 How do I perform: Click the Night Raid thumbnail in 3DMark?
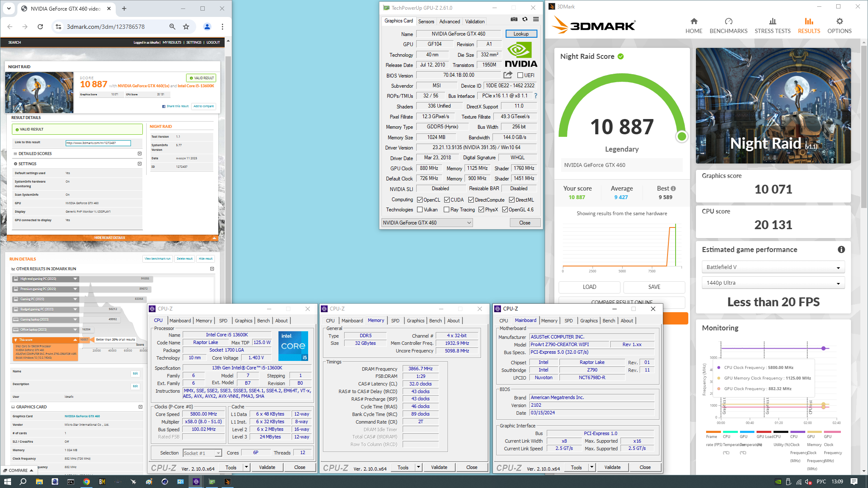[x=773, y=105]
